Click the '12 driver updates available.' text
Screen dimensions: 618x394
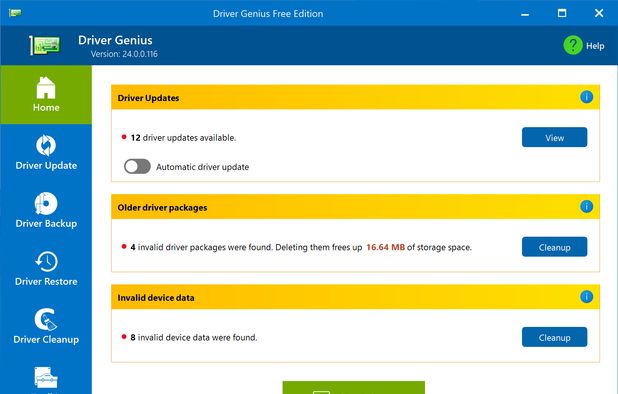pyautogui.click(x=183, y=138)
